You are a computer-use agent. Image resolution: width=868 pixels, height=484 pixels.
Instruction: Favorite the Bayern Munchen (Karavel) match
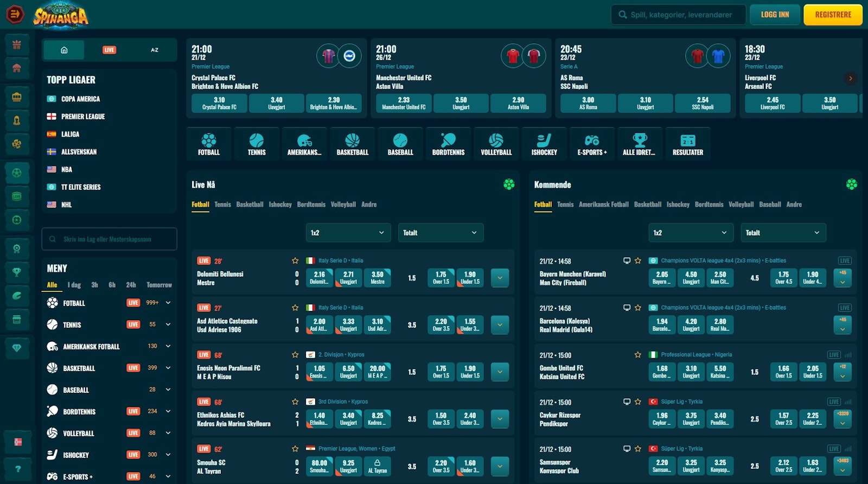[x=638, y=260]
